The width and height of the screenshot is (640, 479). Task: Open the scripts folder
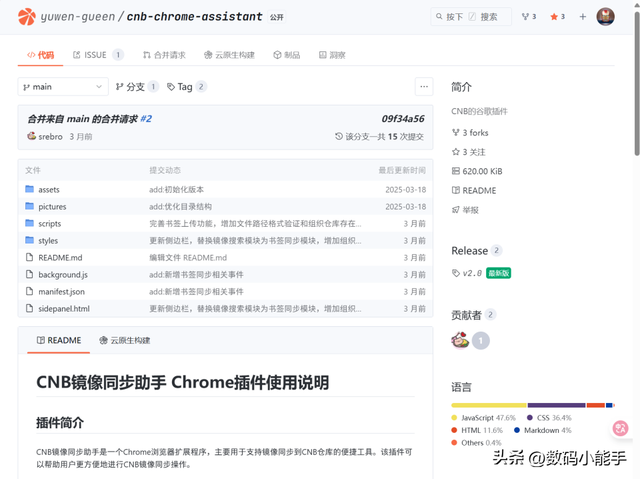tap(49, 224)
